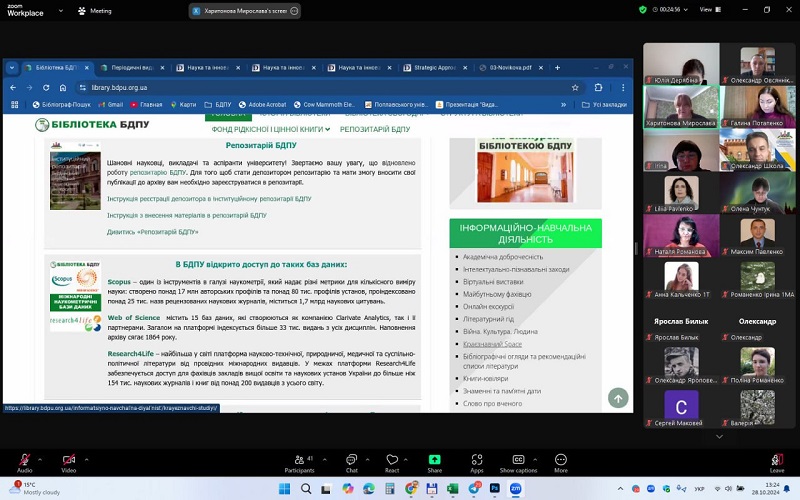Open Краєзнавчий Space link
Screen dimensions: 800x500
[x=492, y=344]
